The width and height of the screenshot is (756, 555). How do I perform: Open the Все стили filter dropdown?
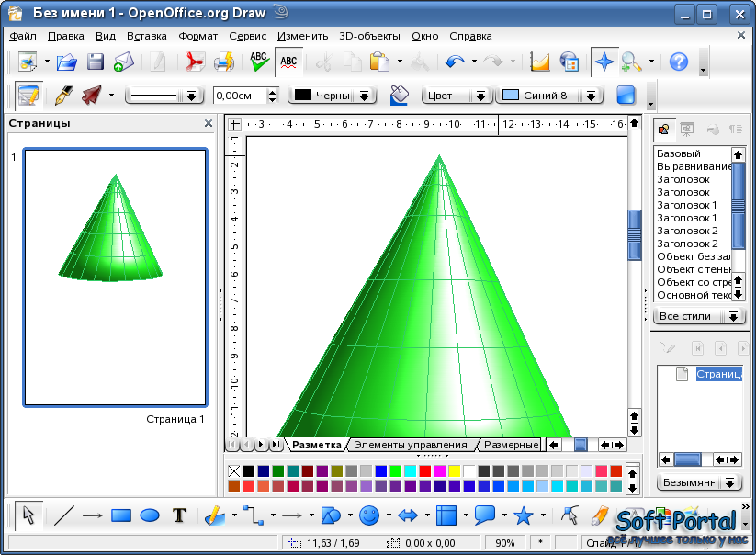[733, 316]
